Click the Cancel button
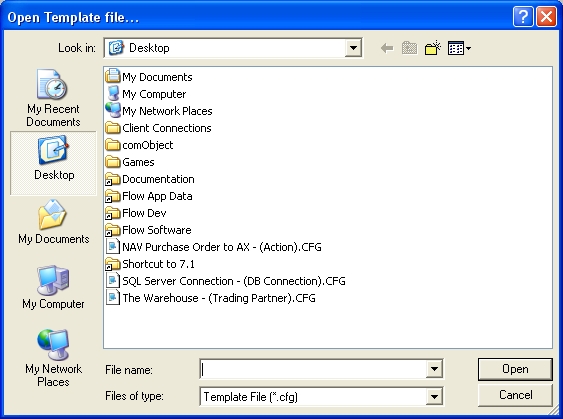 (x=515, y=395)
